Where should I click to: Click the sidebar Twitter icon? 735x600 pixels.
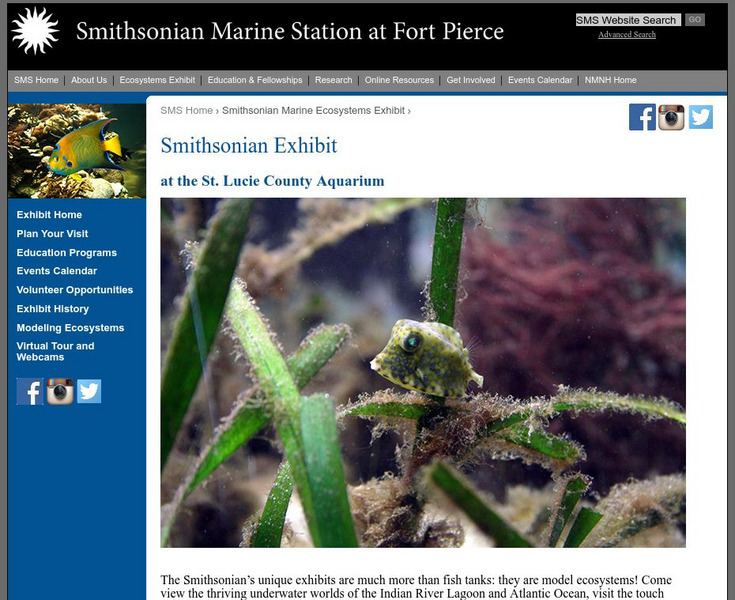tap(89, 391)
